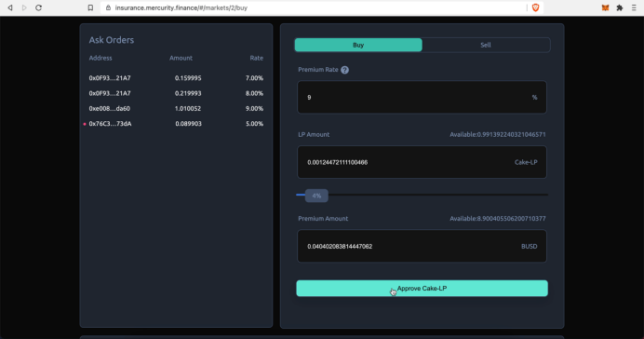Viewport: 644px width, 339px height.
Task: Switch to the Sell tab
Action: 486,46
